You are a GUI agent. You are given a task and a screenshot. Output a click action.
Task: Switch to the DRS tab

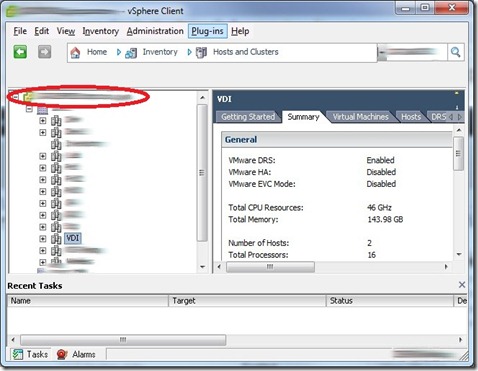click(x=438, y=117)
